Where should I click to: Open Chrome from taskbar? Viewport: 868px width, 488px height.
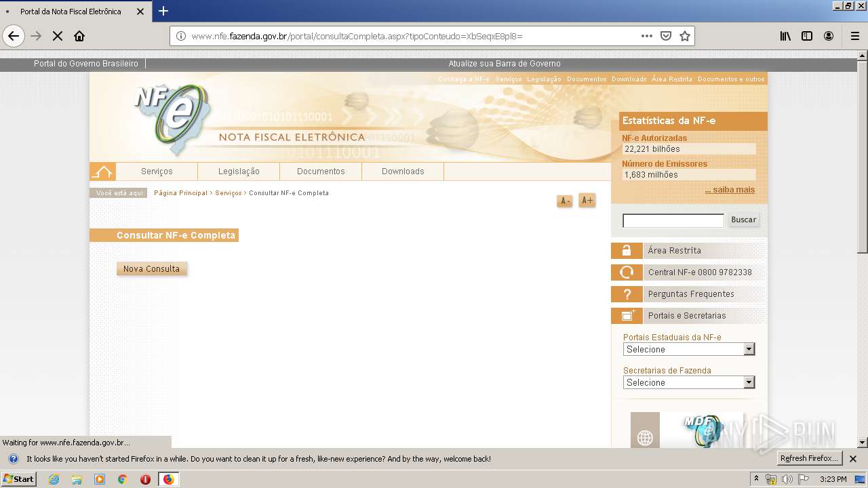tap(122, 479)
